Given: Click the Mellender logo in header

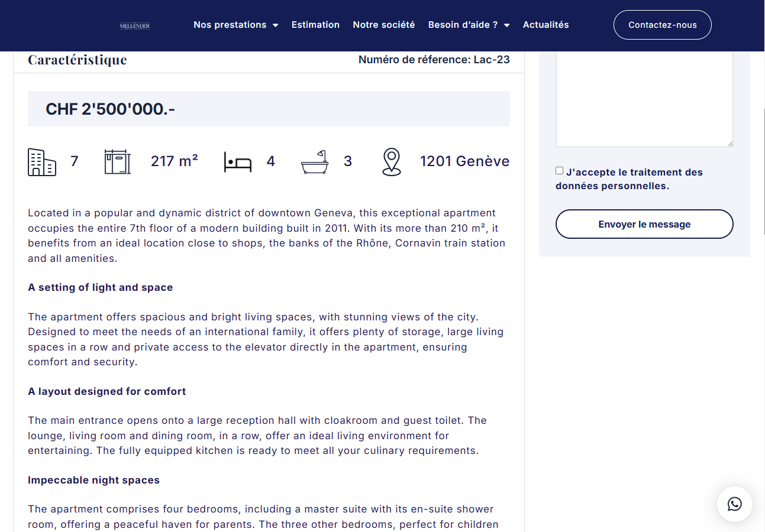Looking at the screenshot, I should tap(135, 25).
